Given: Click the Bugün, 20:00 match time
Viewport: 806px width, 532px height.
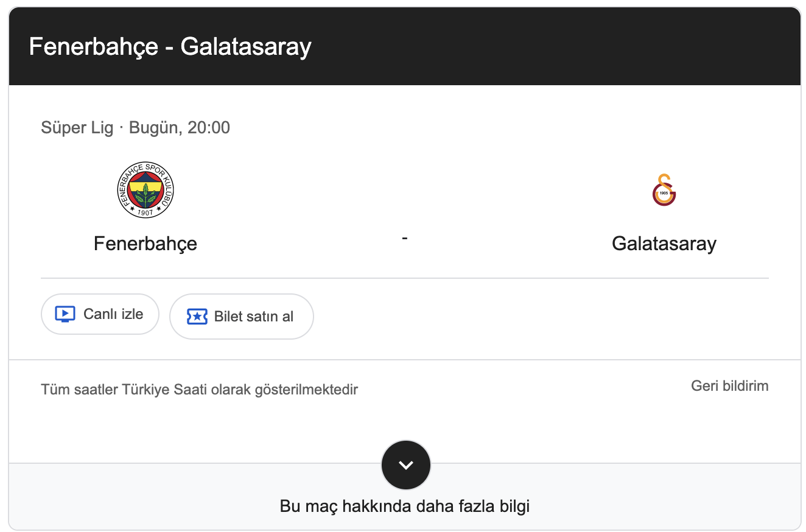Looking at the screenshot, I should point(180,128).
